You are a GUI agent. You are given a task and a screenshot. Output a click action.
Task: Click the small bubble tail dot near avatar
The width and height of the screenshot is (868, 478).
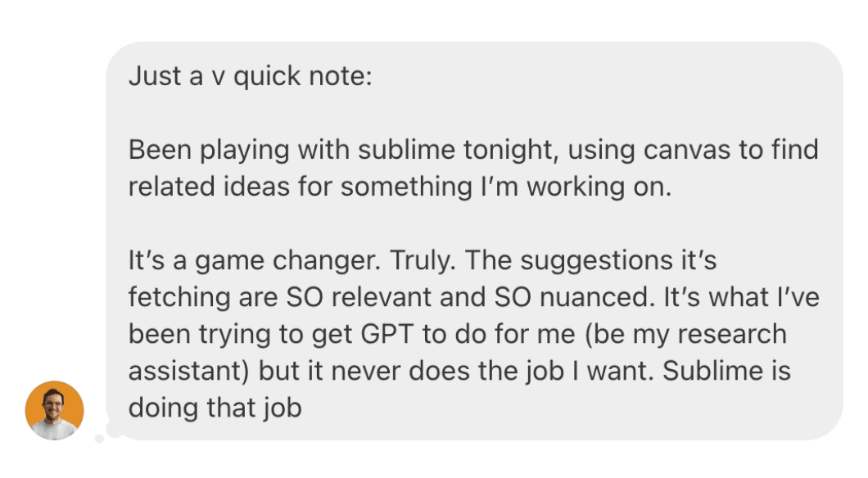tap(100, 439)
